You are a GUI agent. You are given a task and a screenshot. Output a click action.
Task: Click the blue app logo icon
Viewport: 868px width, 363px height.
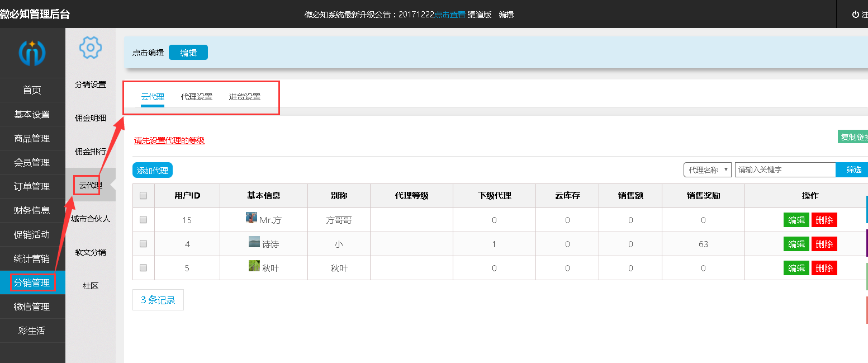click(x=32, y=53)
